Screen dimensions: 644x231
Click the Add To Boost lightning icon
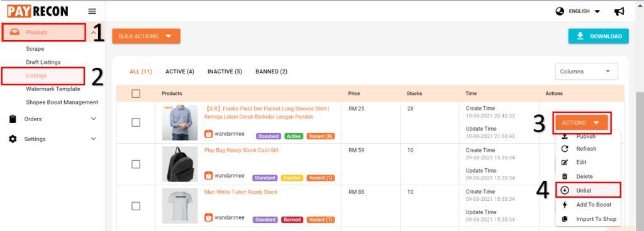click(x=565, y=205)
